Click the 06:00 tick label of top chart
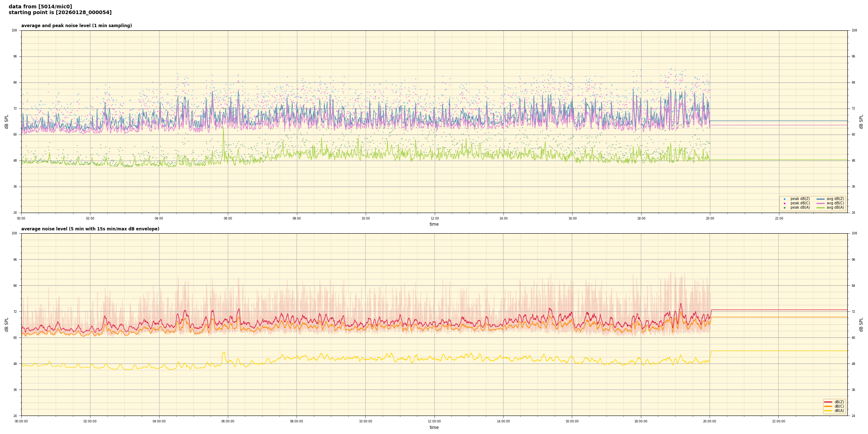Viewport: 868px width, 434px height. pyautogui.click(x=228, y=218)
